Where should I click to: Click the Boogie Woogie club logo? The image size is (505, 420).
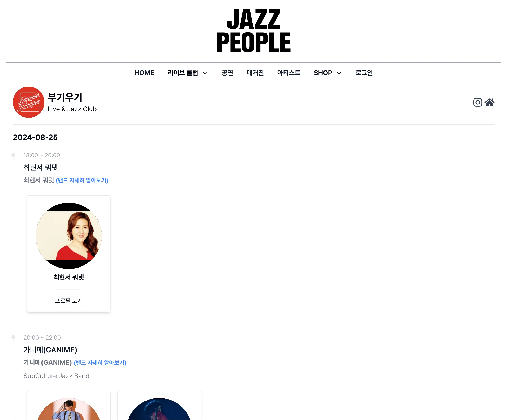pyautogui.click(x=29, y=102)
